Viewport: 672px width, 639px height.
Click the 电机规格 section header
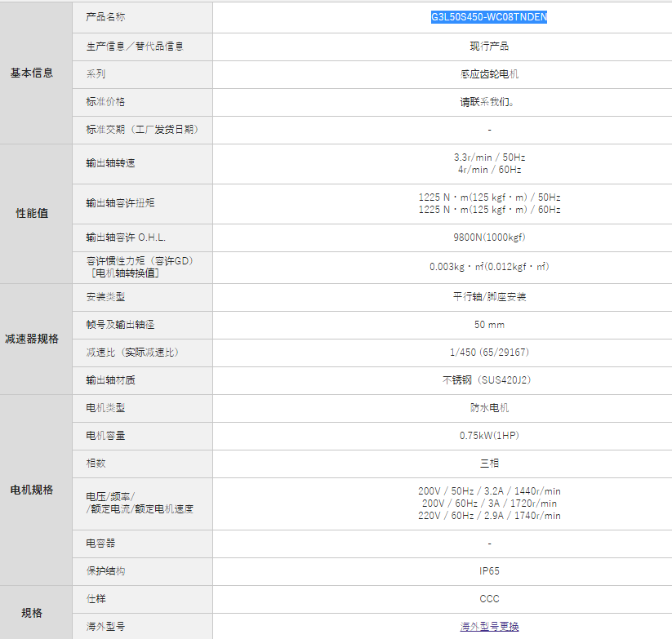click(32, 490)
